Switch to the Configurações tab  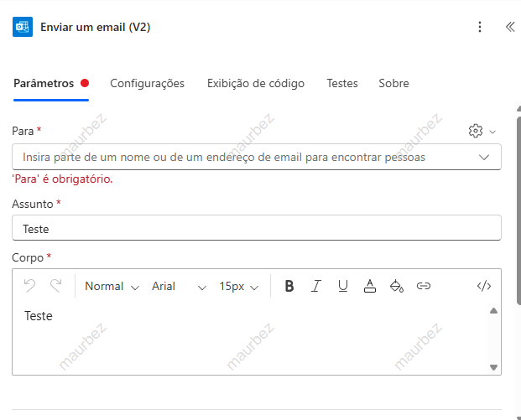coord(147,83)
